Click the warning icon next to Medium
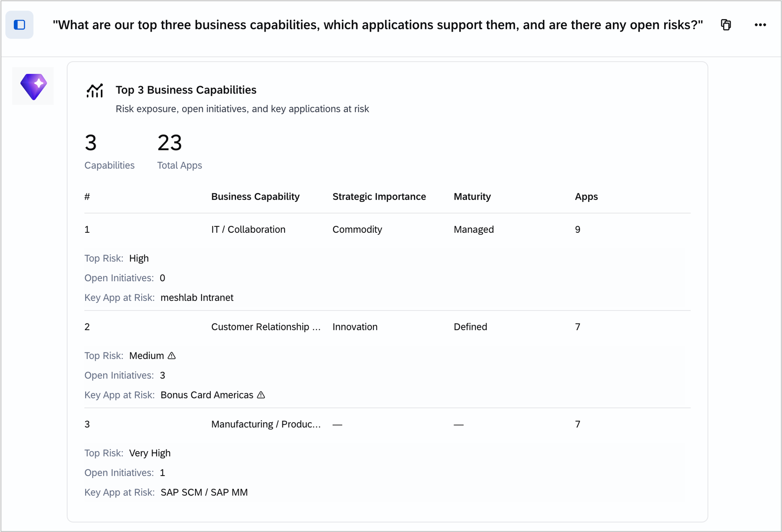782x532 pixels. [x=172, y=355]
